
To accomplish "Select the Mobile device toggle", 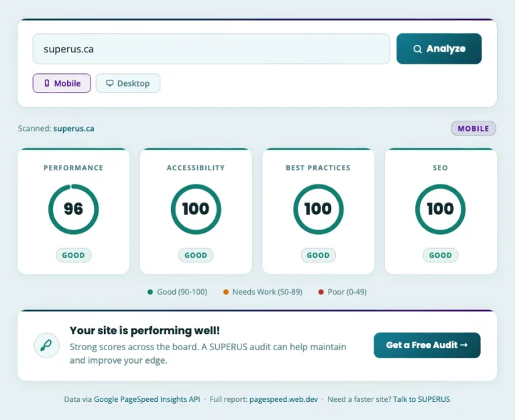I will (62, 83).
